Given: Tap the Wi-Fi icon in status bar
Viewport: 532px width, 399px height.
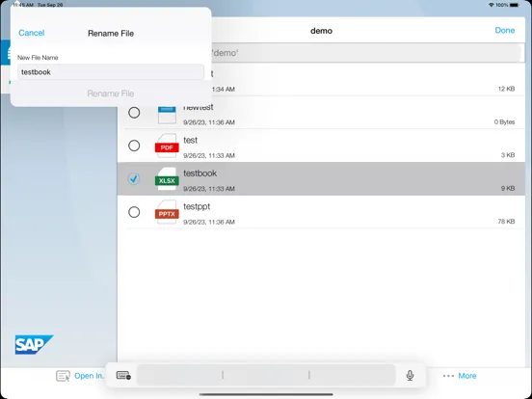Looking at the screenshot, I should 492,5.
